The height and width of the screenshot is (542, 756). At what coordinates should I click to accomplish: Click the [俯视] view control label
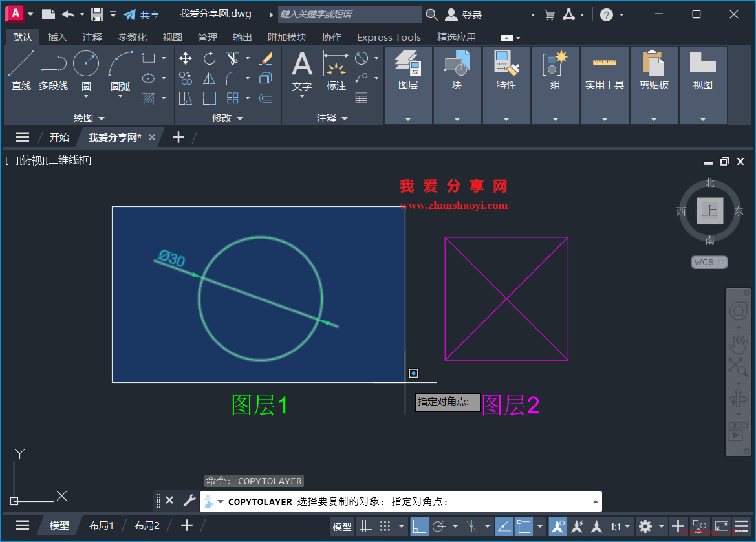(x=32, y=160)
